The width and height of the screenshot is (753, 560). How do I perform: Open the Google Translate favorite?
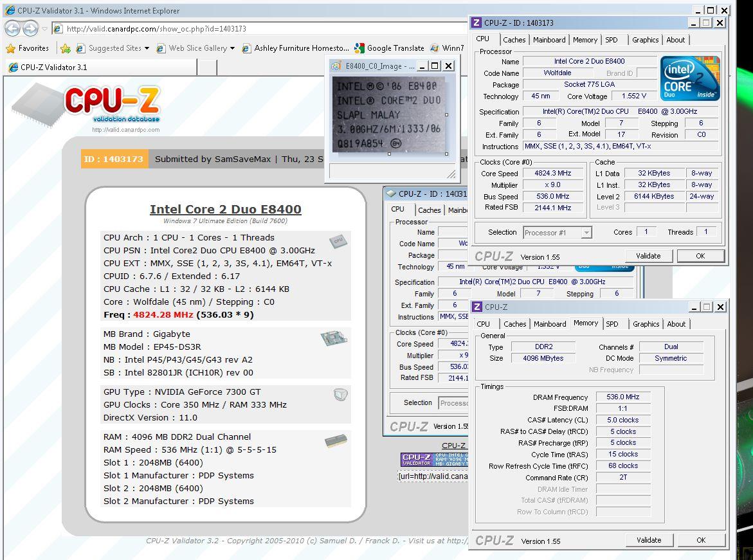point(390,48)
